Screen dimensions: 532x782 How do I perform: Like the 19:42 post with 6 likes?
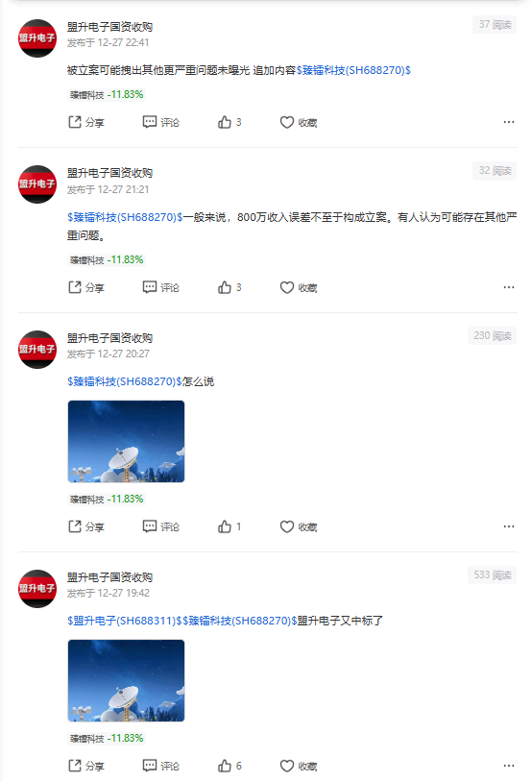click(x=230, y=766)
